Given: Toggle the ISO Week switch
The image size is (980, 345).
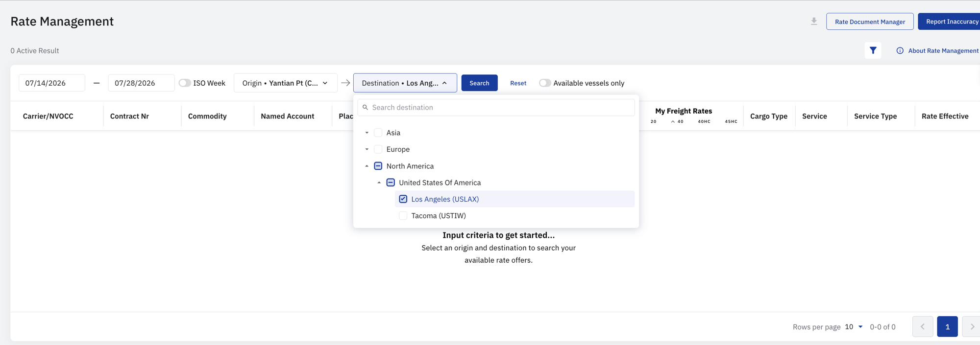Looking at the screenshot, I should click(x=185, y=83).
